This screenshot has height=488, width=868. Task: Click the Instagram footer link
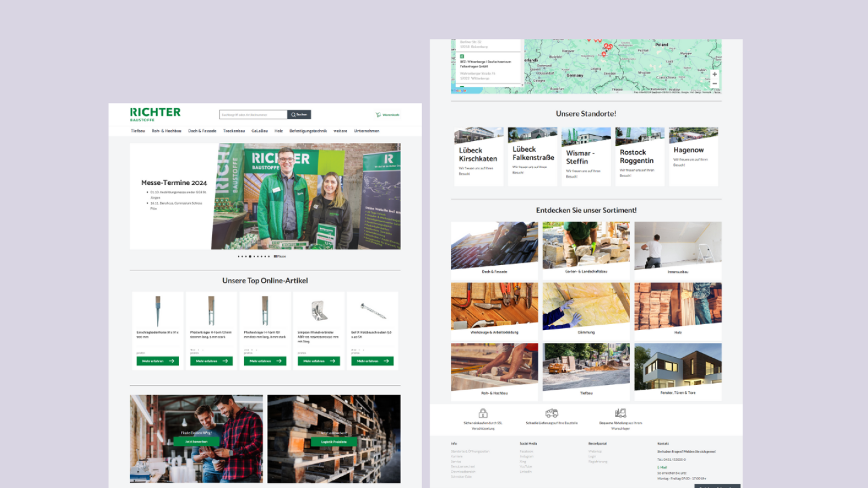(x=526, y=456)
